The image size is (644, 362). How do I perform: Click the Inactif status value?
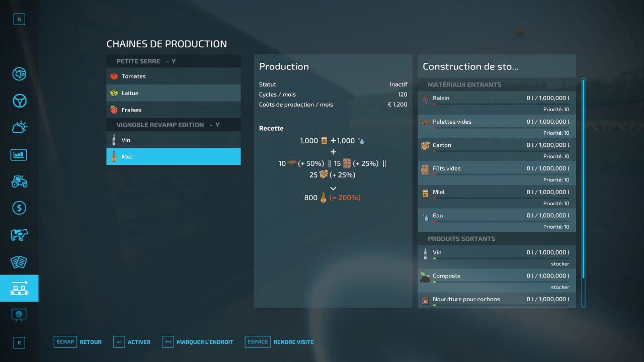click(x=398, y=84)
